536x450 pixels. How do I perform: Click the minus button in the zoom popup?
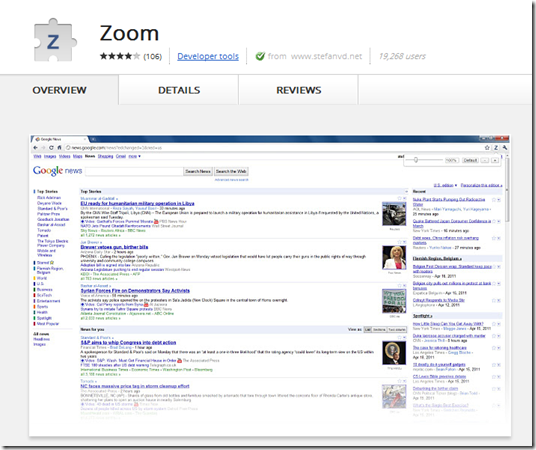tap(485, 160)
